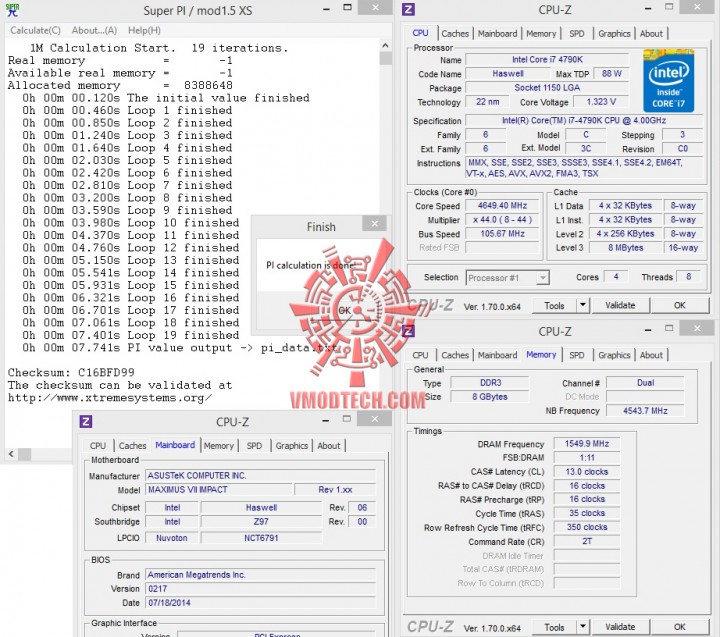Click Super PI vertical scrollbar up arrow

[385, 45]
